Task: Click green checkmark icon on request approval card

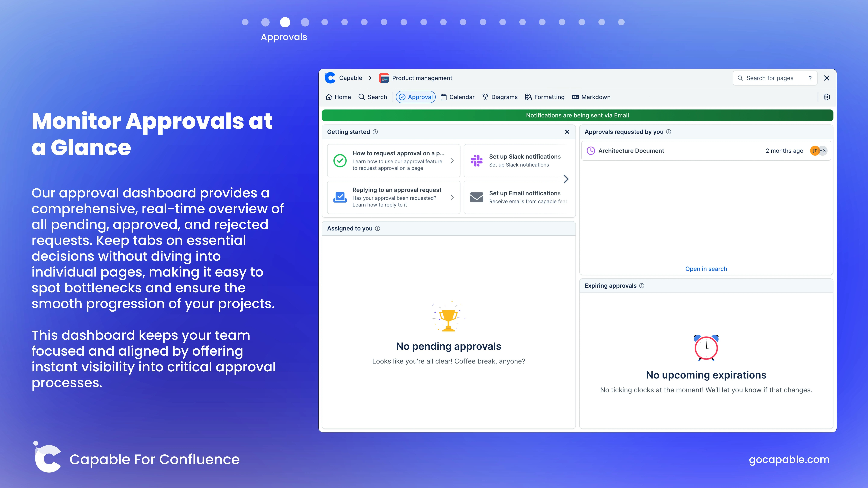Action: click(x=340, y=161)
